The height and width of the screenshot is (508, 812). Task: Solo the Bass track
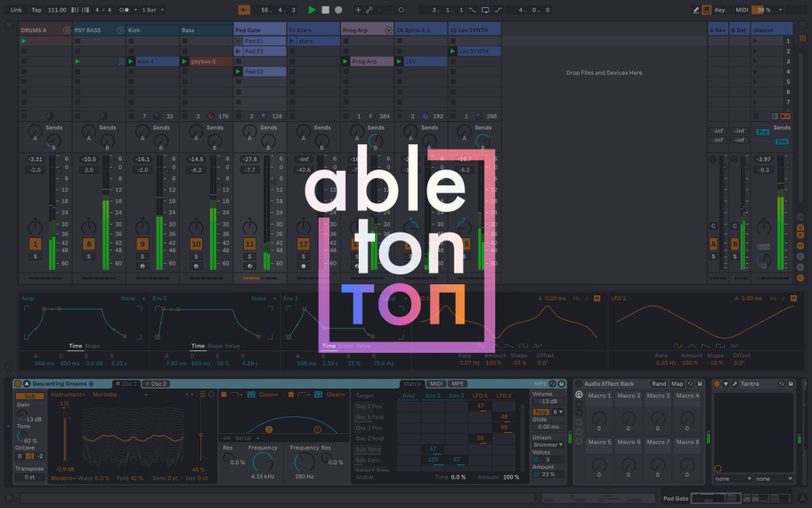(196, 257)
